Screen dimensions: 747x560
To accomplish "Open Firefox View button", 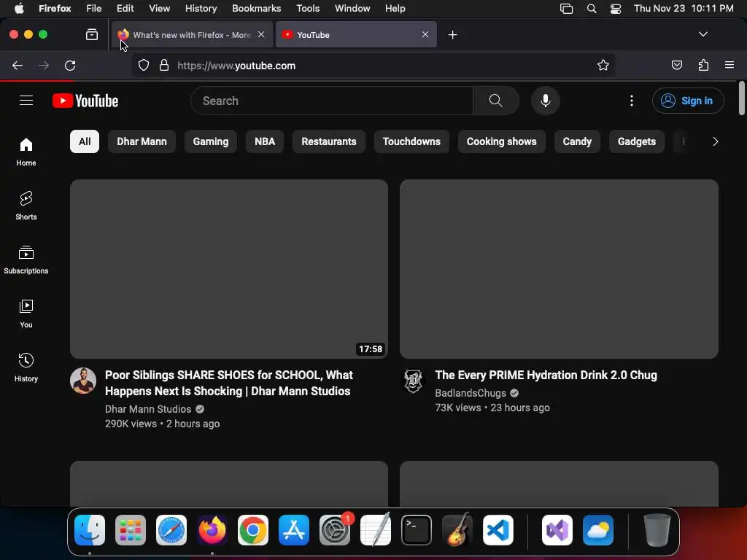I will [92, 34].
